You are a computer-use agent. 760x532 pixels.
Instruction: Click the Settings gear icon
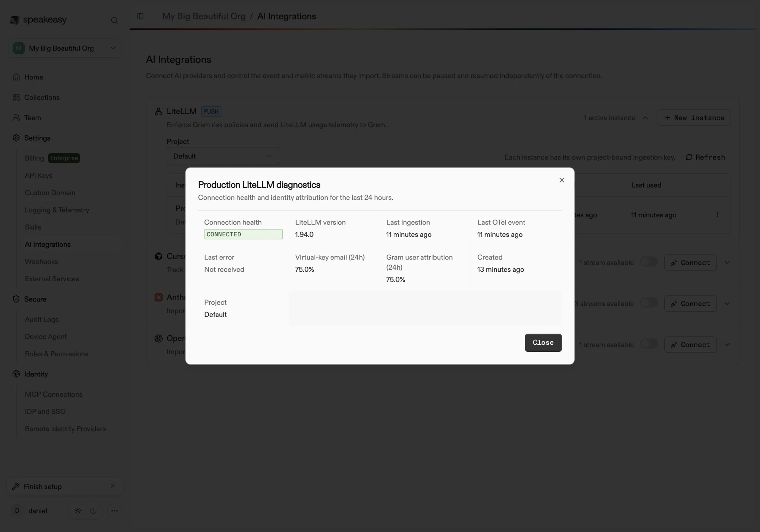point(16,138)
